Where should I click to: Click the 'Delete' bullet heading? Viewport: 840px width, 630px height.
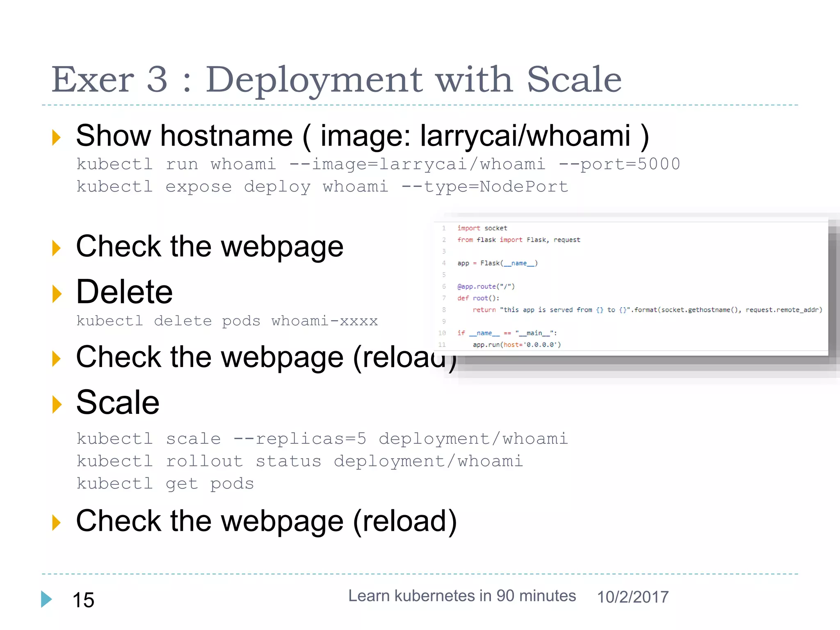pyautogui.click(x=124, y=292)
